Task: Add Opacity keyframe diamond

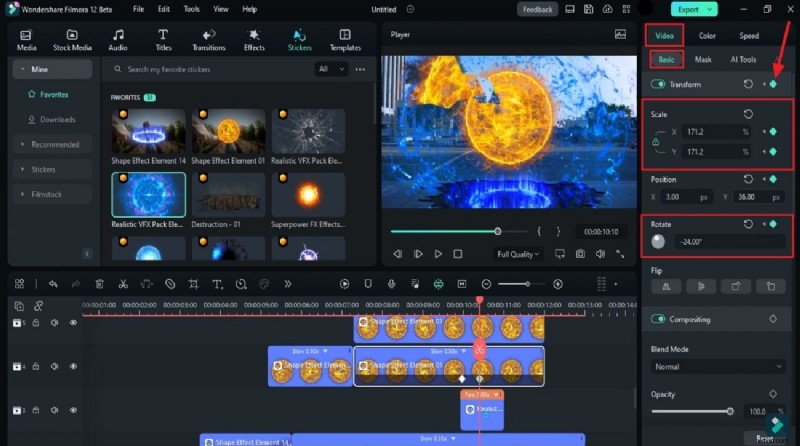Action: pos(773,394)
